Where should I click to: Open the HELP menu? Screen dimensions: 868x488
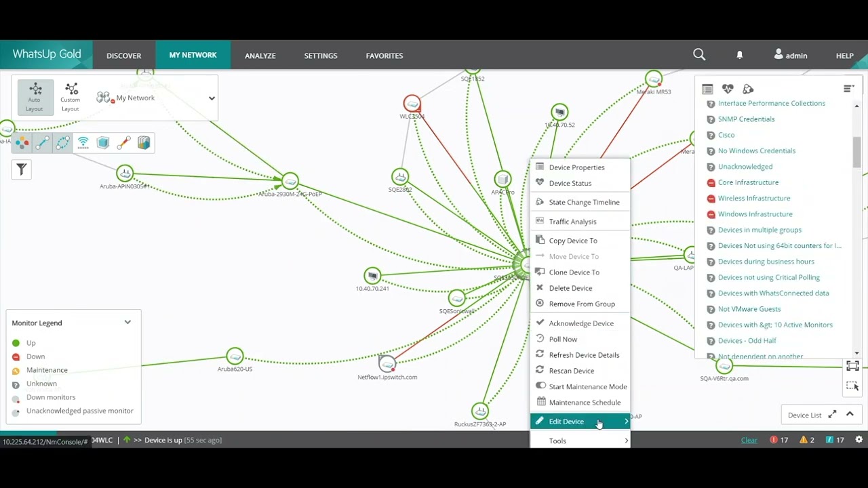(844, 56)
